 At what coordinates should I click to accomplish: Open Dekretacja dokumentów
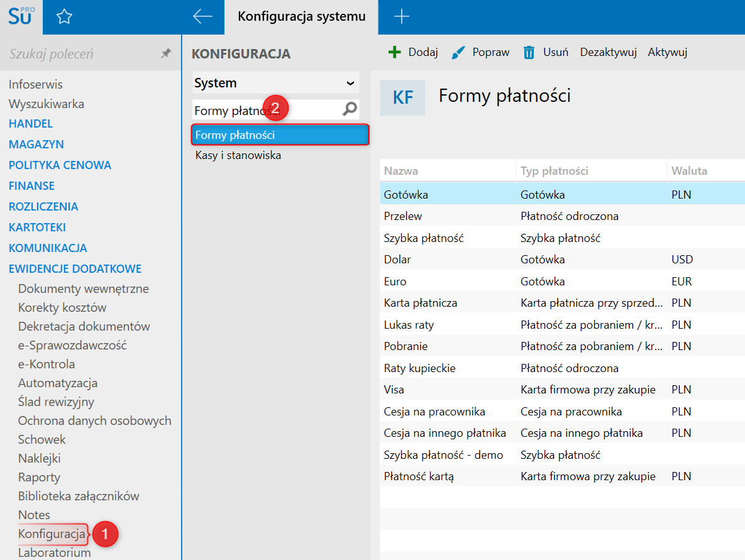coord(84,326)
